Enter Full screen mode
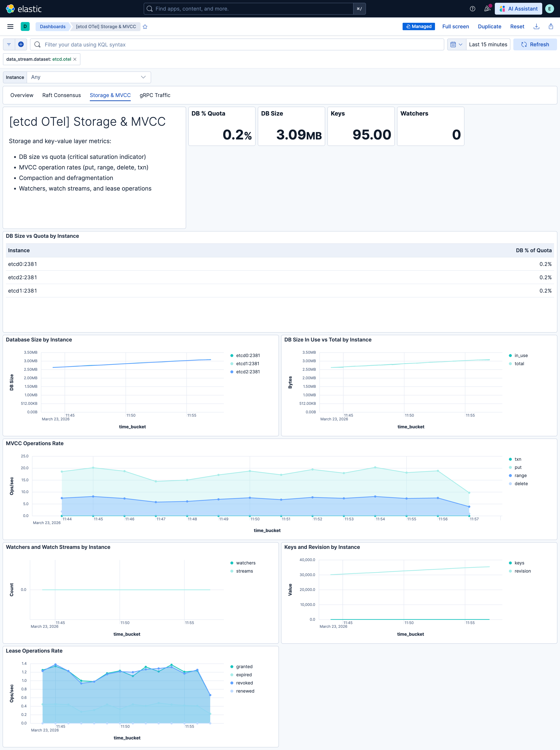 [456, 26]
